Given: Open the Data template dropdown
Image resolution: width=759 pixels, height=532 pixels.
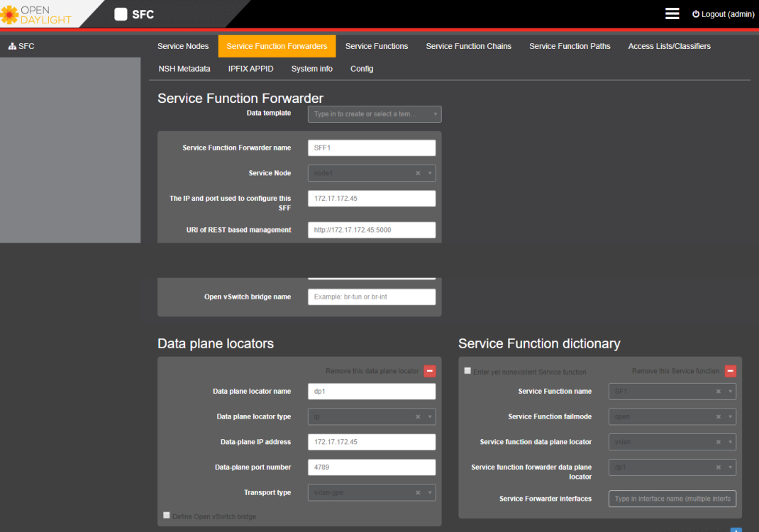Looking at the screenshot, I should (375, 114).
